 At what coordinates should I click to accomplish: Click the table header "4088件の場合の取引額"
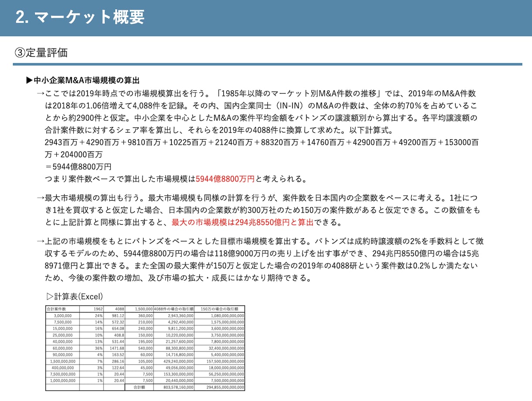[x=174, y=308]
